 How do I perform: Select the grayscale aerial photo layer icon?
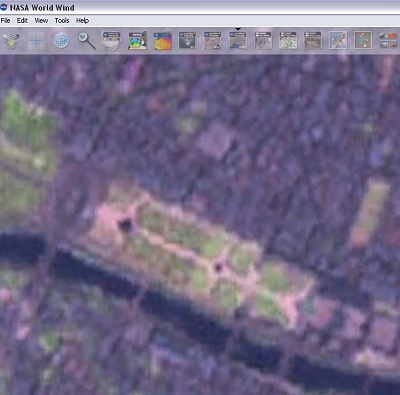263,41
